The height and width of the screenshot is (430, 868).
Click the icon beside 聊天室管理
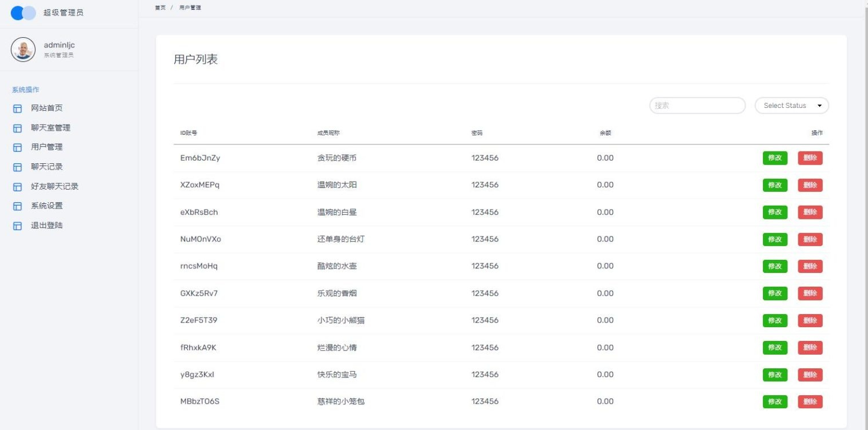(17, 128)
